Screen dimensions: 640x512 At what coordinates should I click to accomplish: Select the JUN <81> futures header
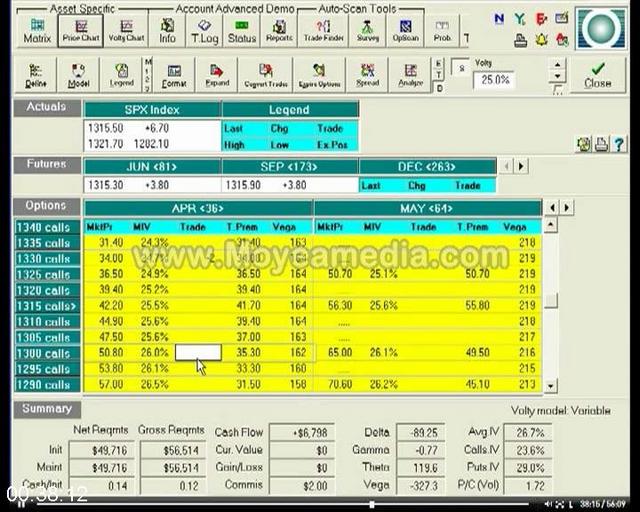[152, 167]
